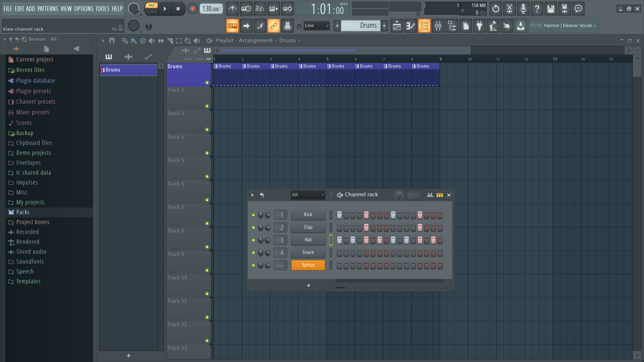Open the Piano roll from the toolbar
644x362 pixels.
pyautogui.click(x=411, y=25)
